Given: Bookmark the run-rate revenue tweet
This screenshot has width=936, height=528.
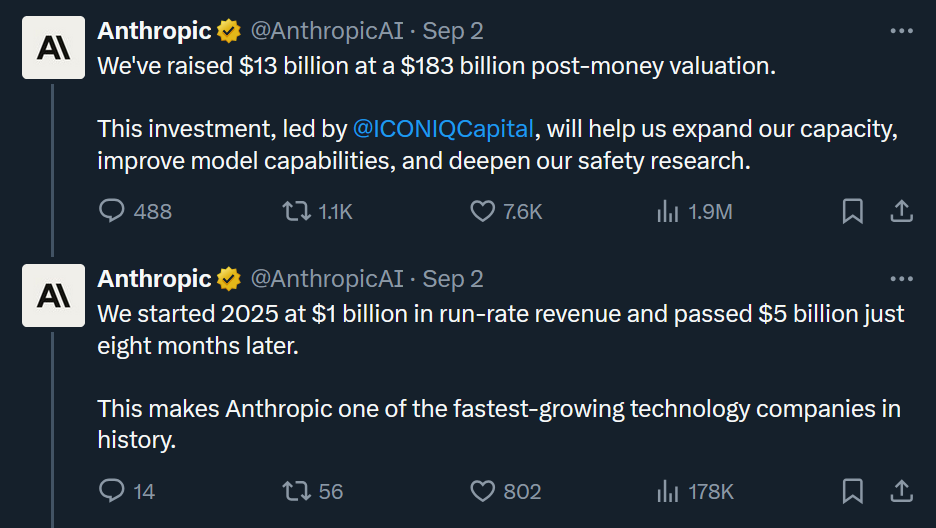Looking at the screenshot, I should (x=852, y=491).
